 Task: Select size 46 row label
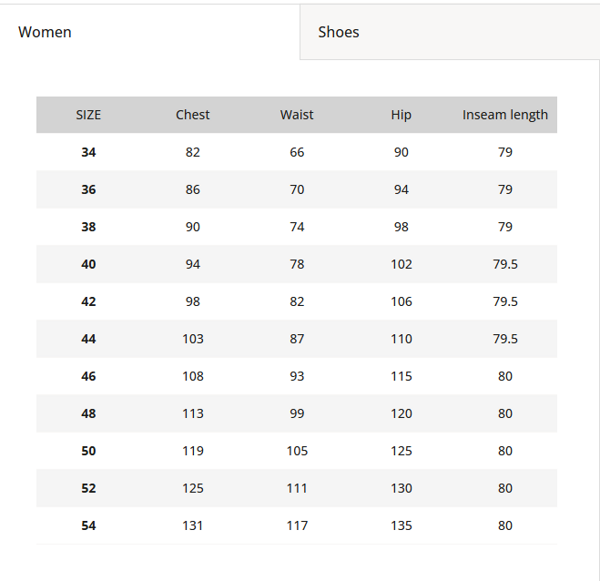(x=88, y=376)
